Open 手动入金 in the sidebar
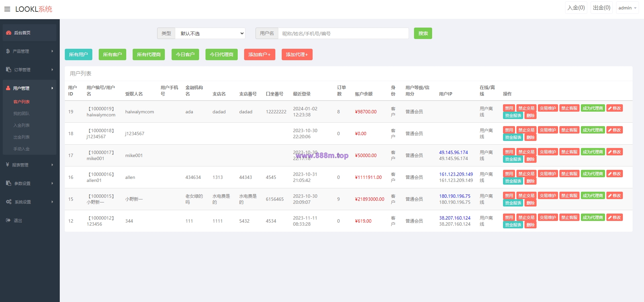This screenshot has width=644, height=302. tap(21, 149)
